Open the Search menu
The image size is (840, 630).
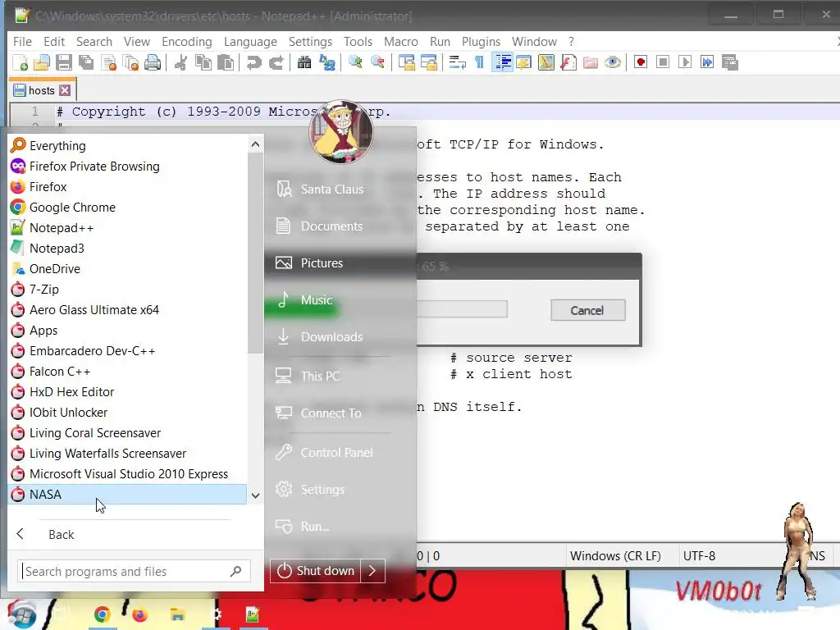tap(94, 42)
